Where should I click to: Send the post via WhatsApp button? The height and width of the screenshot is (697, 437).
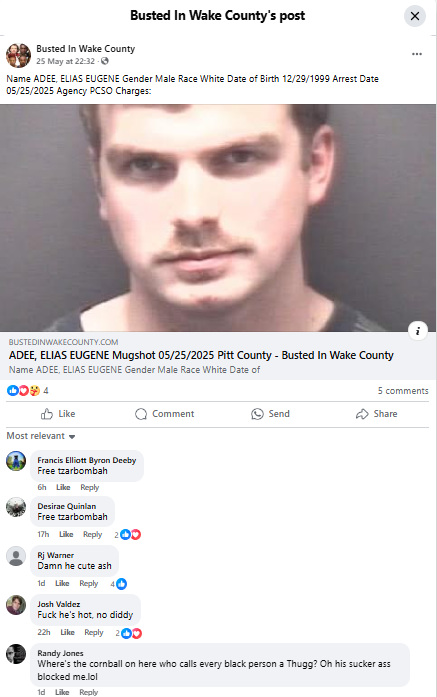pyautogui.click(x=270, y=414)
